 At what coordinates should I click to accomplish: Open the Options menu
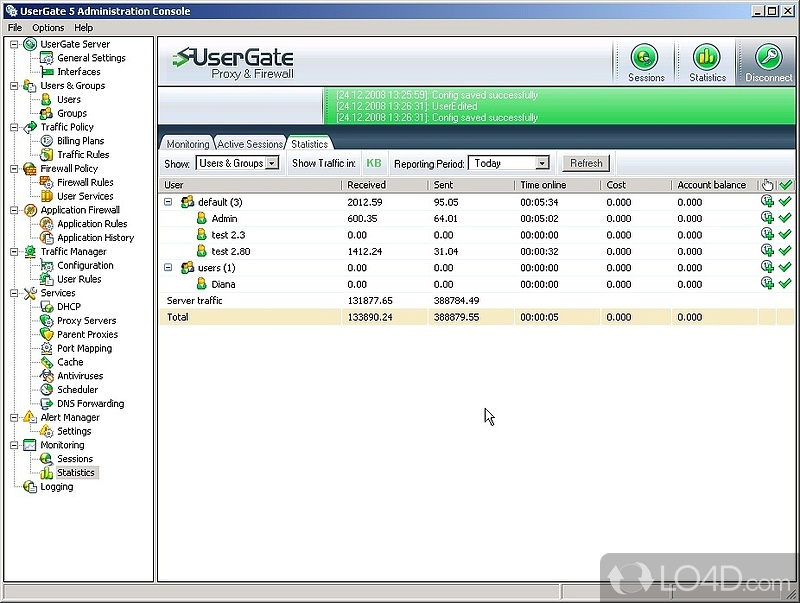[x=48, y=28]
